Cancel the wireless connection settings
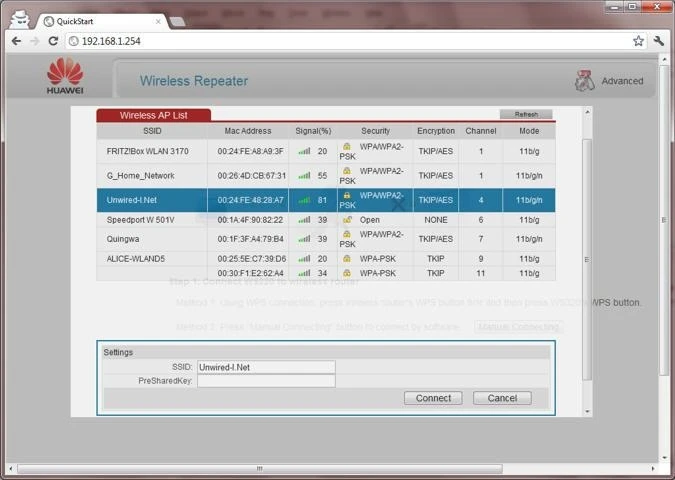Screen dimensions: 675x480 click(x=502, y=398)
